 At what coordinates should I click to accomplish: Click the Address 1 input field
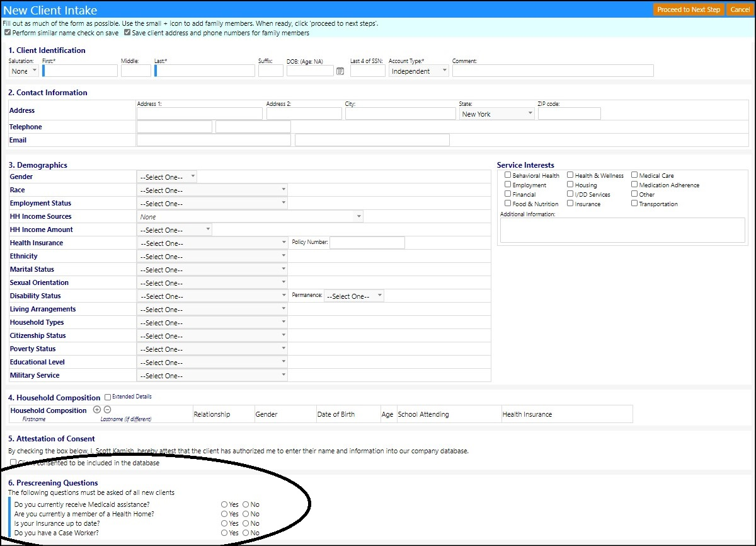[200, 113]
